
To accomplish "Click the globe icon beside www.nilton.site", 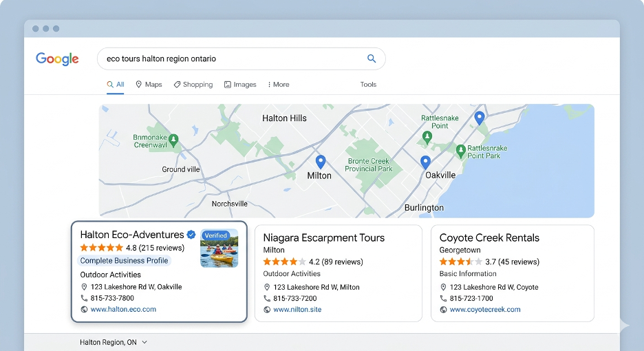I will 267,310.
